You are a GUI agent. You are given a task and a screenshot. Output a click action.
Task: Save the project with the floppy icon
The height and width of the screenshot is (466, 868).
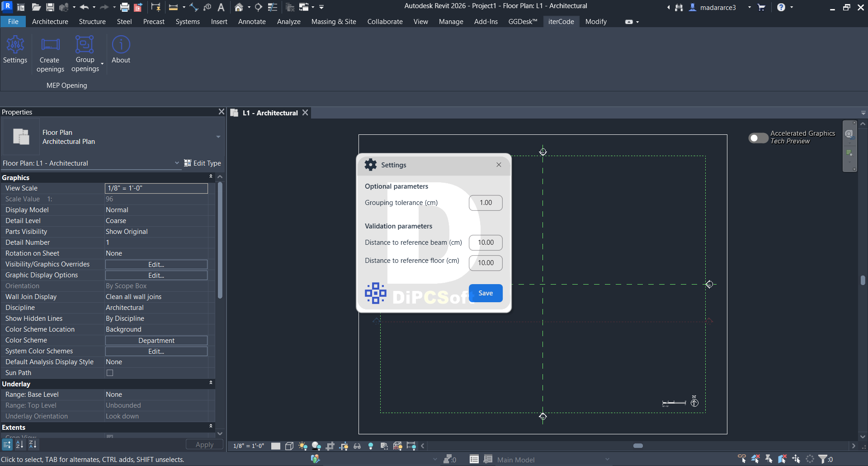click(50, 7)
